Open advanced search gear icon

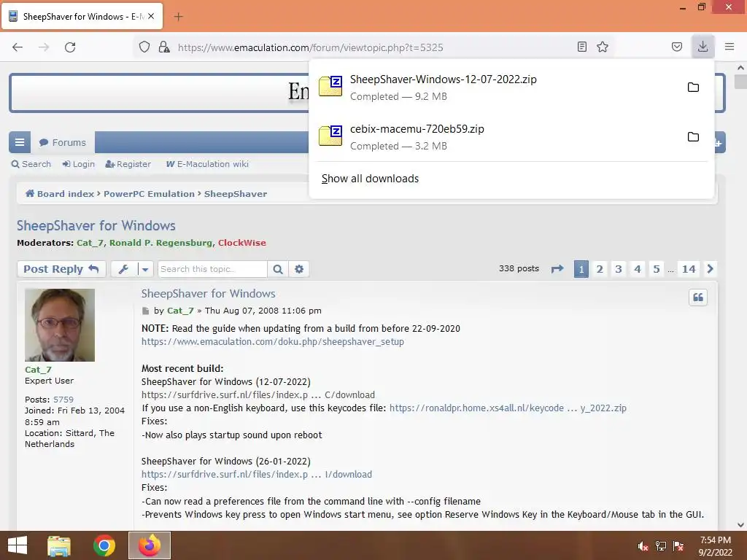pos(299,269)
